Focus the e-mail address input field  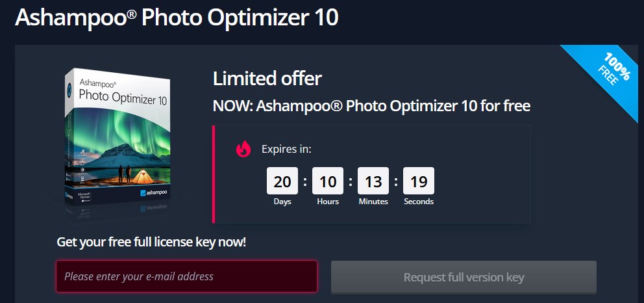click(x=186, y=276)
